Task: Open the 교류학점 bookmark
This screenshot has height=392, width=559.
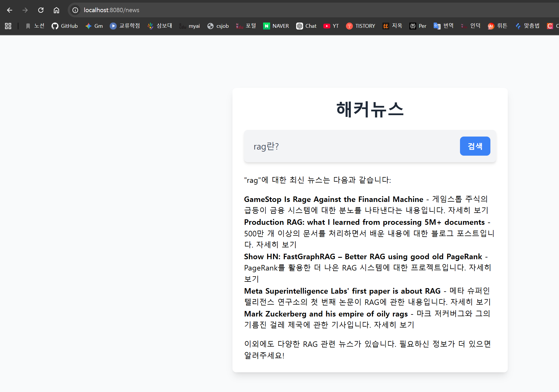Action: (x=125, y=26)
